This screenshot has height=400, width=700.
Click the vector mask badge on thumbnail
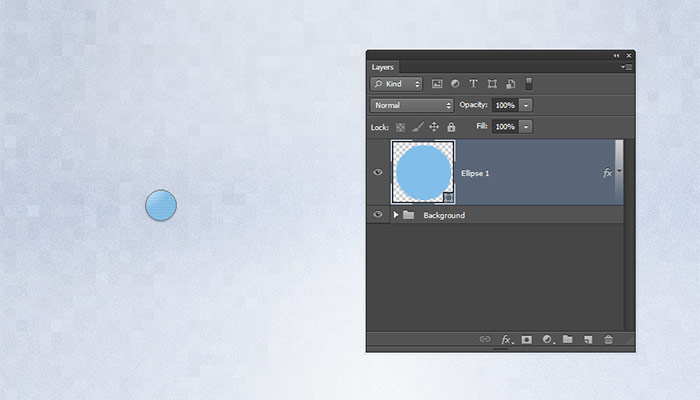[x=449, y=197]
